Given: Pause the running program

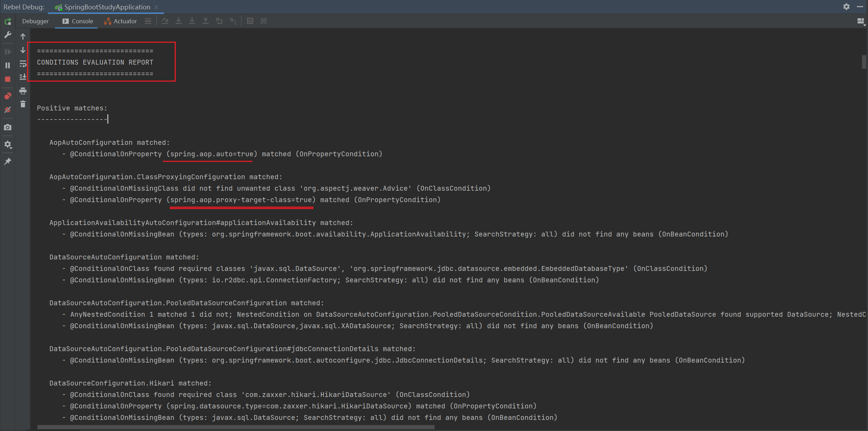Looking at the screenshot, I should point(8,65).
